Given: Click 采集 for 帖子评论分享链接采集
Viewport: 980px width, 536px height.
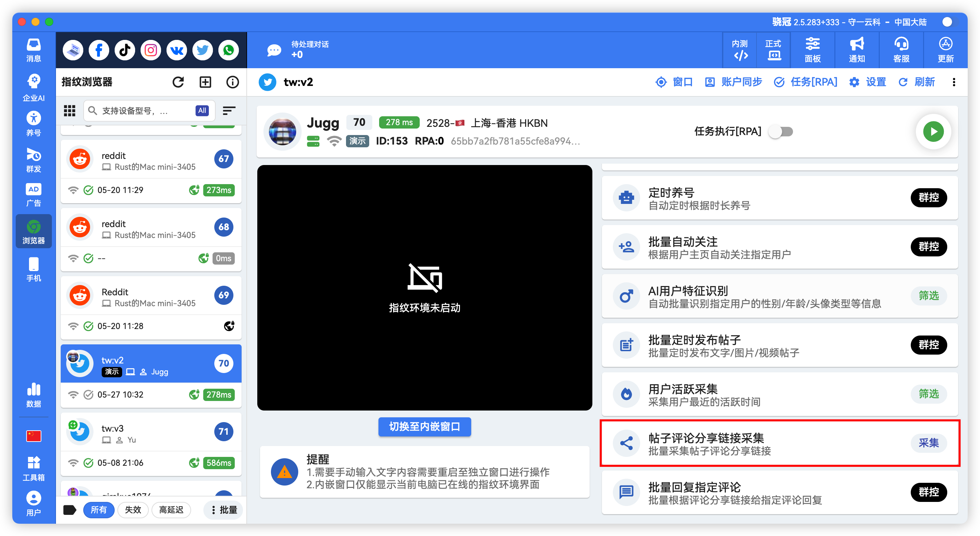Looking at the screenshot, I should pos(928,443).
